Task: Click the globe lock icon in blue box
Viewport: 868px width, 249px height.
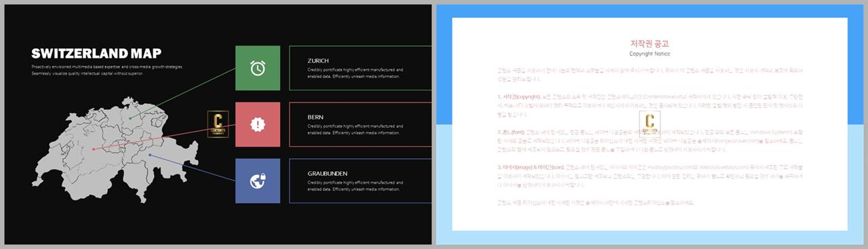Action: tap(258, 180)
